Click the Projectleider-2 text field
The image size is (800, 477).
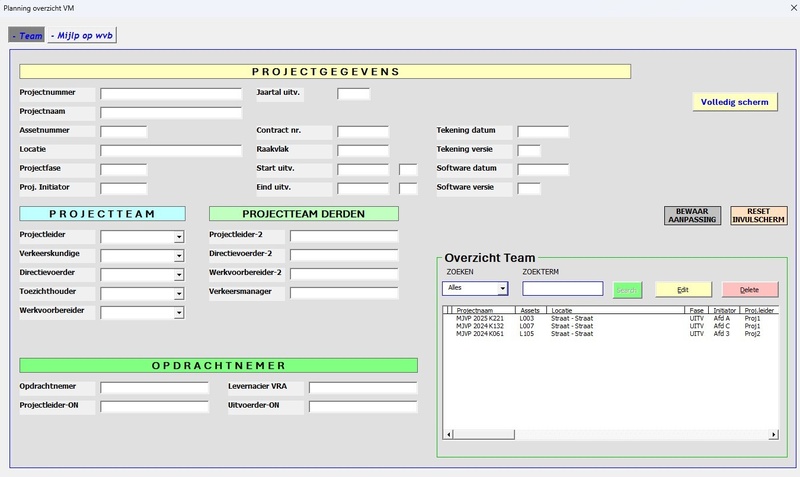[x=344, y=236]
